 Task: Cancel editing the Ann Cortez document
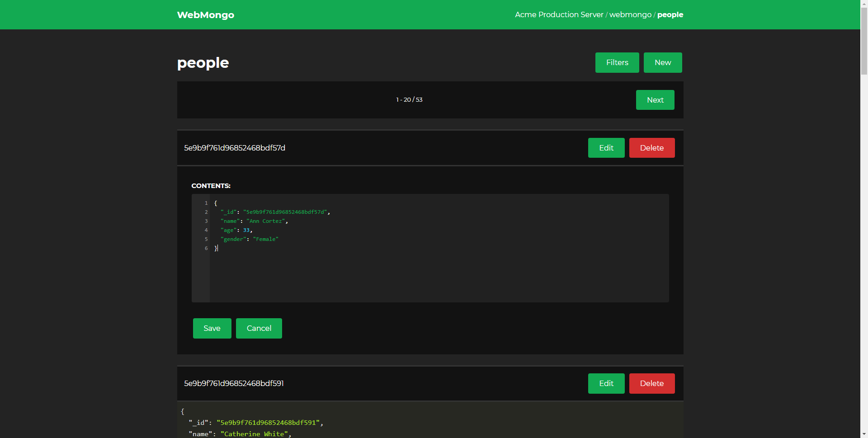coord(259,328)
